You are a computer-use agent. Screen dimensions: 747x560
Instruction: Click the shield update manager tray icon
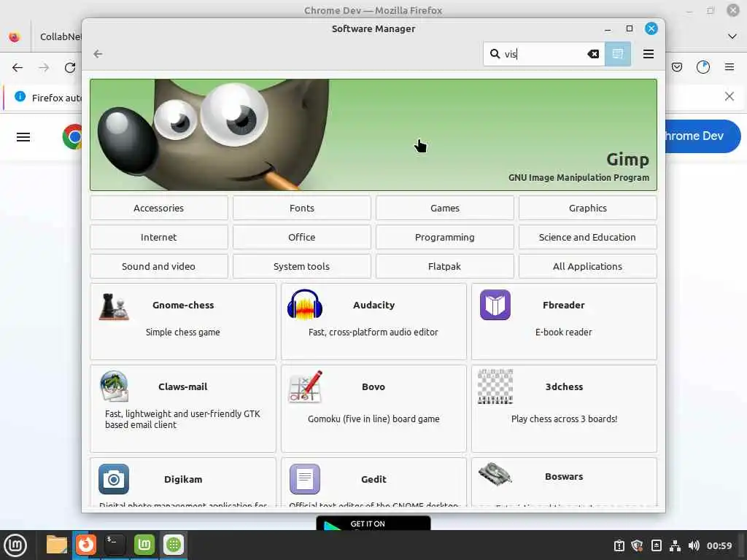coord(637,545)
